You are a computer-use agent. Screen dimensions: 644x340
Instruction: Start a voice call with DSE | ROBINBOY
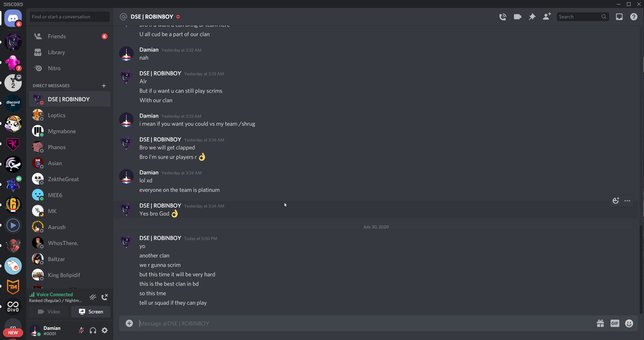(503, 17)
